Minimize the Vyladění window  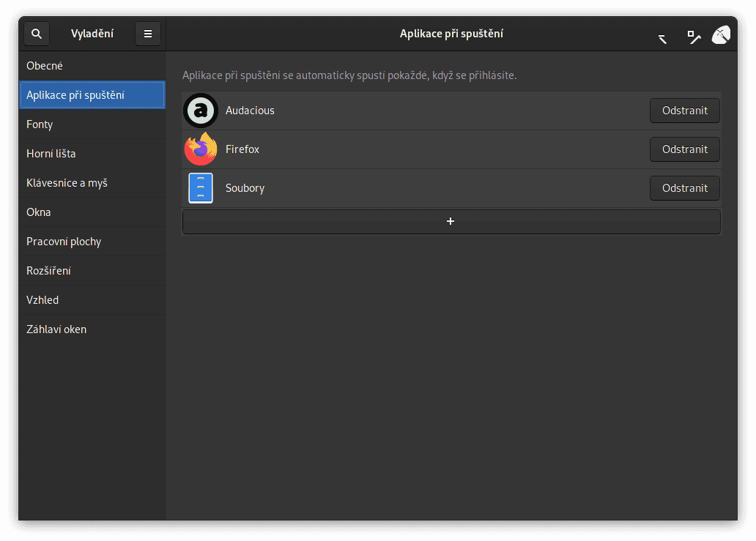662,39
